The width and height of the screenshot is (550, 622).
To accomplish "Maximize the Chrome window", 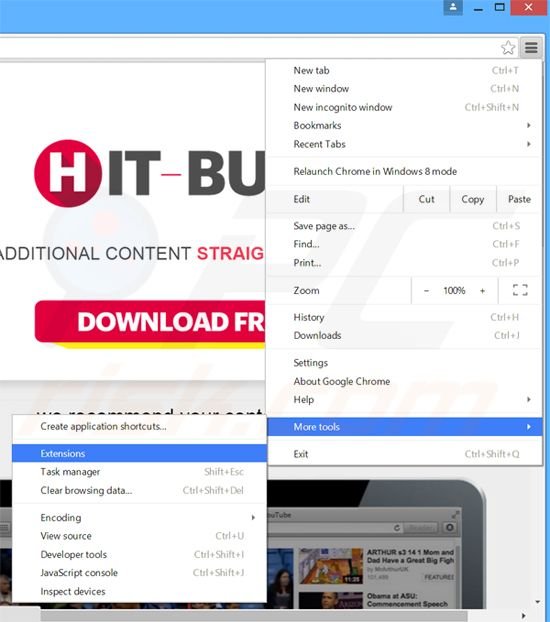I will tap(500, 7).
